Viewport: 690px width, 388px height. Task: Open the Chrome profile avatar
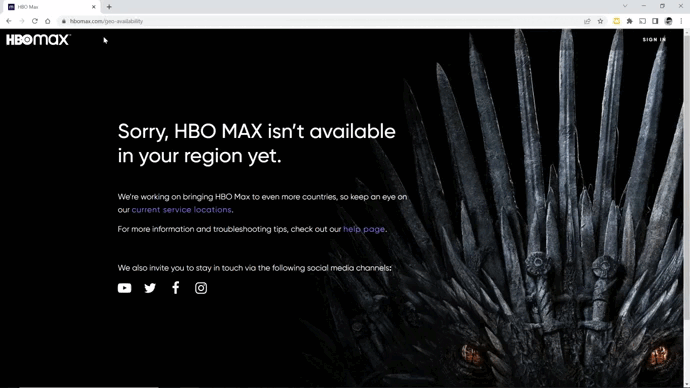point(668,21)
